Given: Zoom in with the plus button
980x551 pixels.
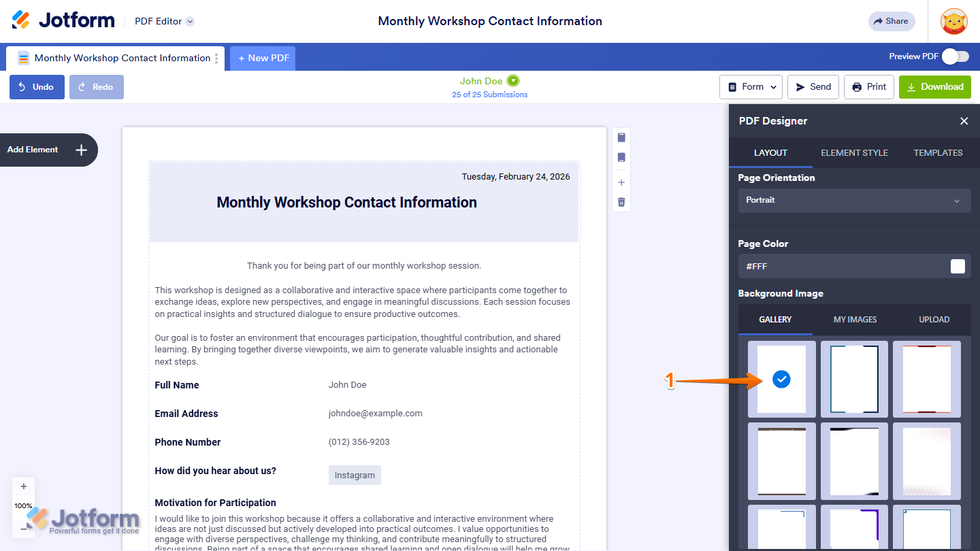Looking at the screenshot, I should pos(24,486).
